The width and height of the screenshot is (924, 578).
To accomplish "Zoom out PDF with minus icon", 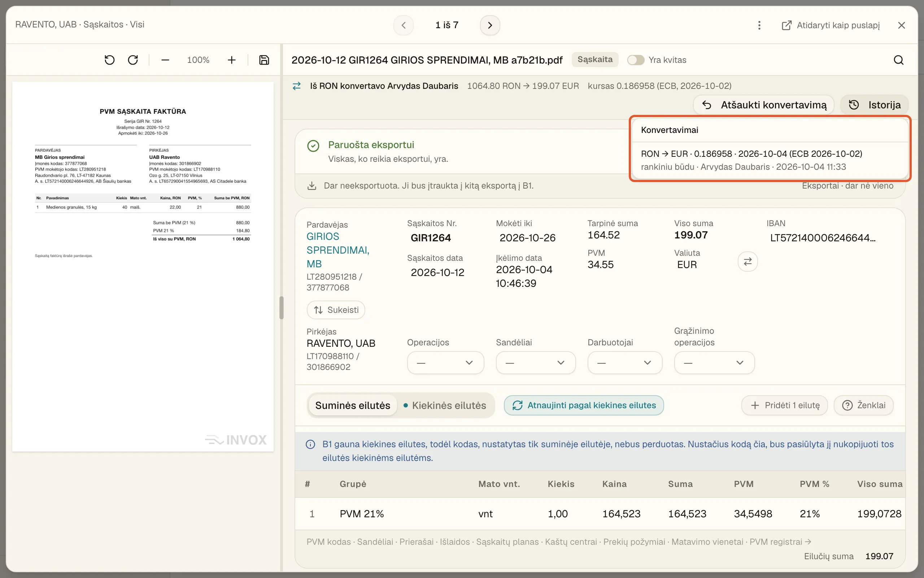I will pyautogui.click(x=165, y=60).
